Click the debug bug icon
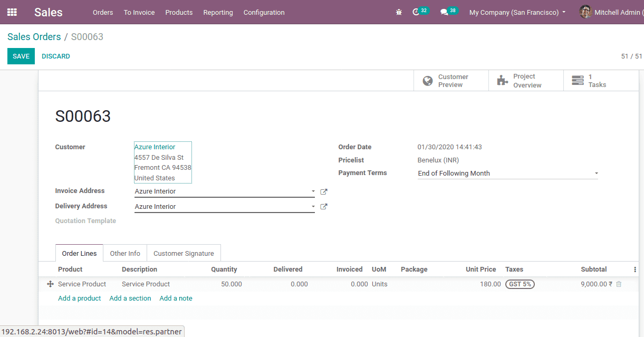Screen dimensions: 644x337 [x=399, y=12]
